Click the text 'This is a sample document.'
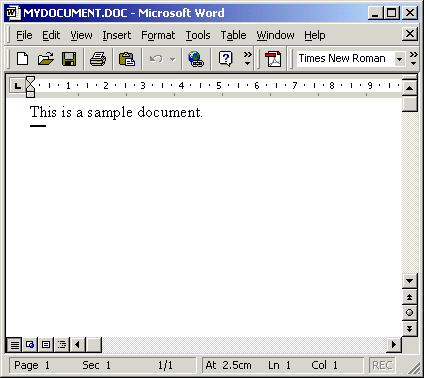 coord(116,112)
